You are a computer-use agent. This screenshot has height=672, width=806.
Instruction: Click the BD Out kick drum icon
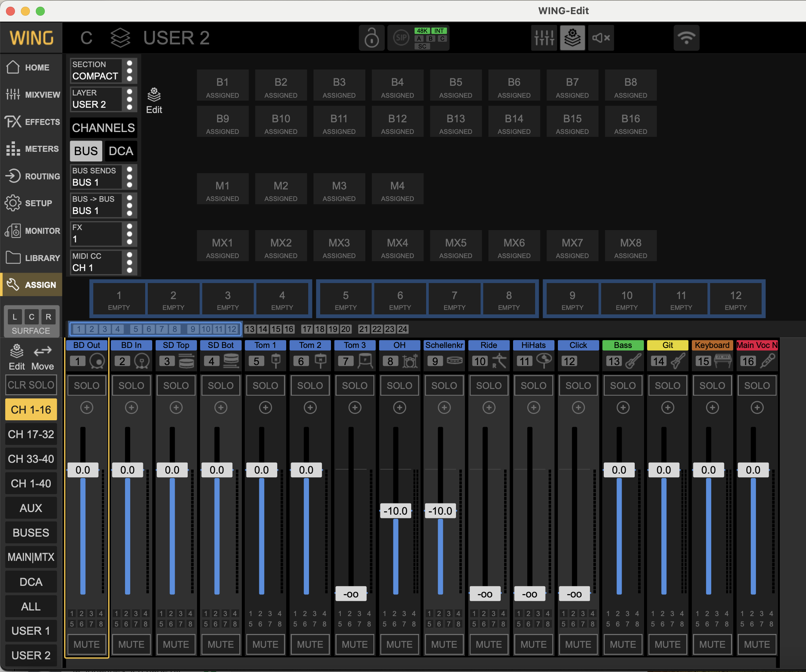97,361
